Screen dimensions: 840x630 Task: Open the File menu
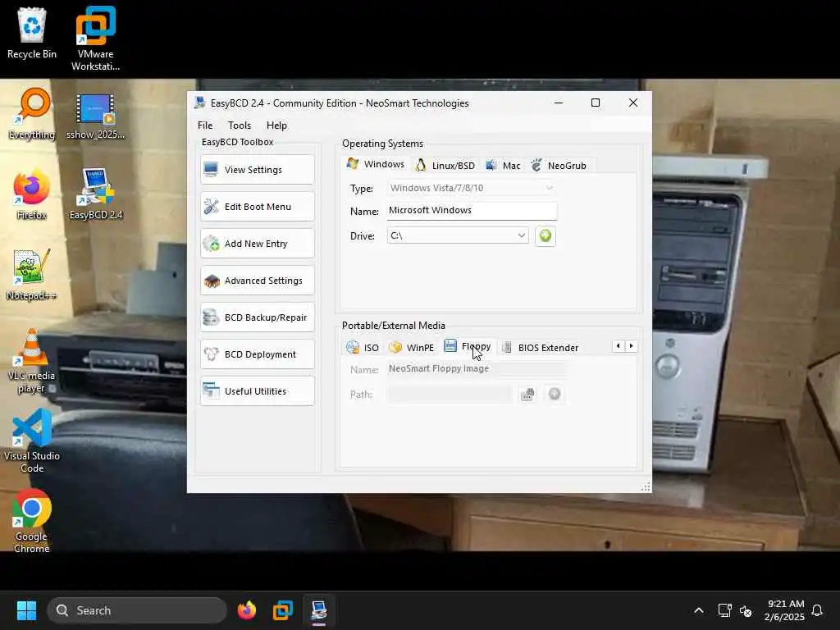pyautogui.click(x=205, y=126)
